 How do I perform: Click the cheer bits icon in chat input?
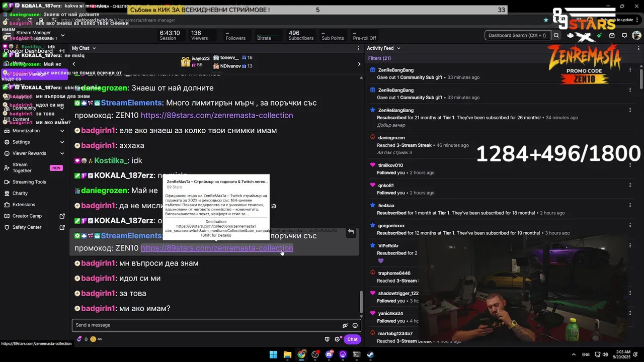click(345, 325)
